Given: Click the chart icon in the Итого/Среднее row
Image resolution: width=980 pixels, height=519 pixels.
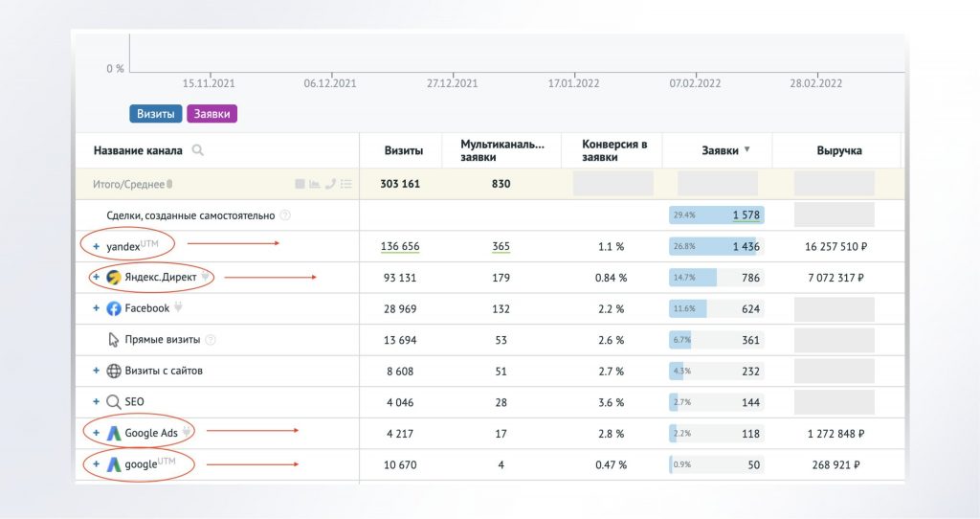Looking at the screenshot, I should (x=315, y=184).
